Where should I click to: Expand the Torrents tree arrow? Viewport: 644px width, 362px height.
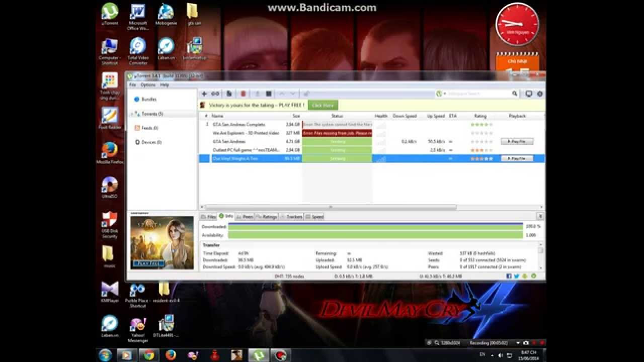click(132, 114)
